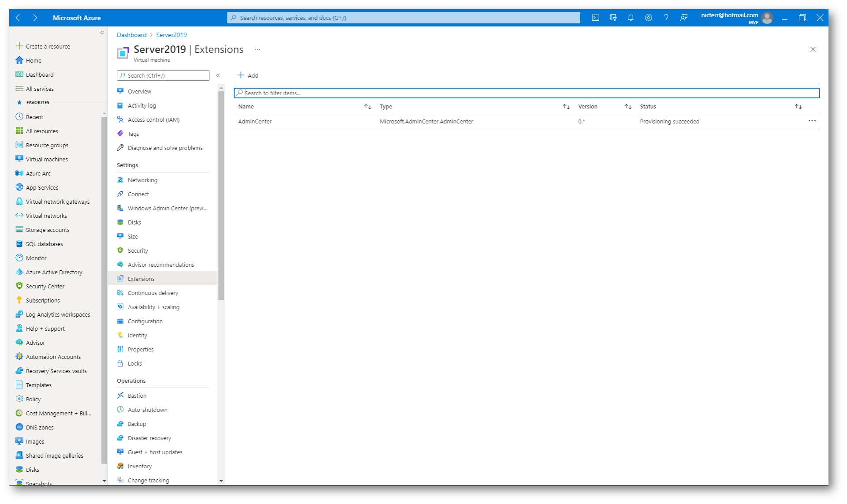Click Microsoft.AdminCenter.AdminCenter type cell
The height and width of the screenshot is (504, 847).
pyautogui.click(x=426, y=121)
